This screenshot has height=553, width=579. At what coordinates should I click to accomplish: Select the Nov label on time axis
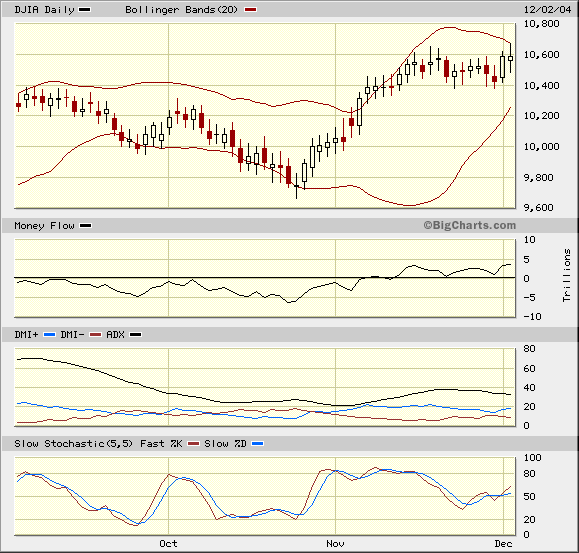335,543
